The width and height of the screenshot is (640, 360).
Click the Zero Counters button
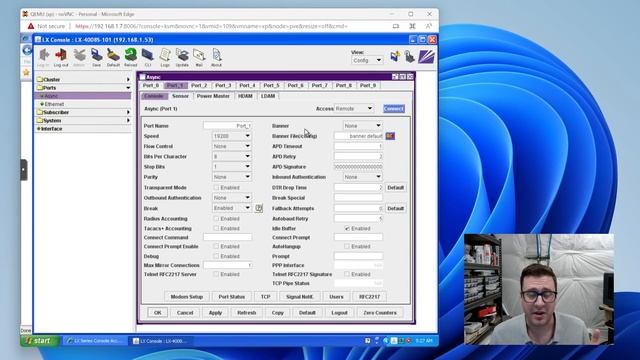(x=380, y=313)
